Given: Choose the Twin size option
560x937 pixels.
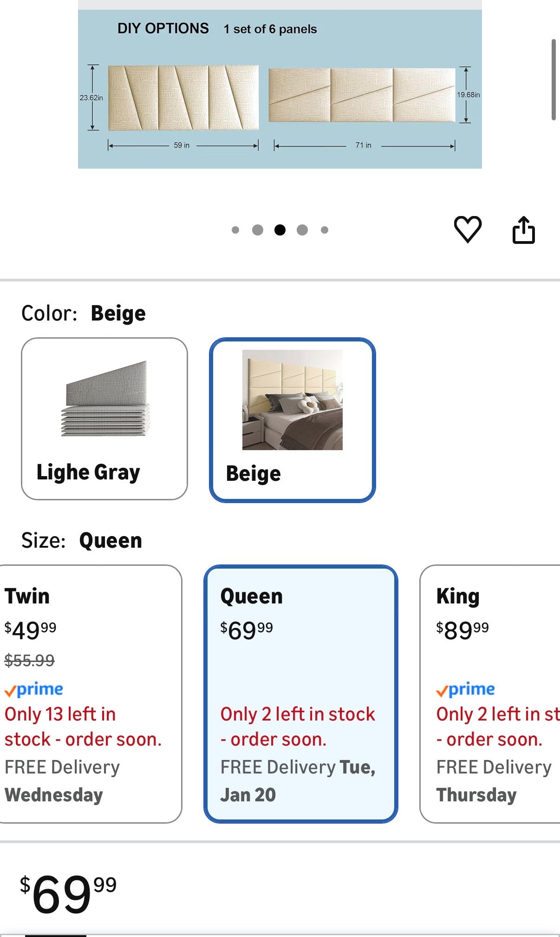Looking at the screenshot, I should click(89, 694).
